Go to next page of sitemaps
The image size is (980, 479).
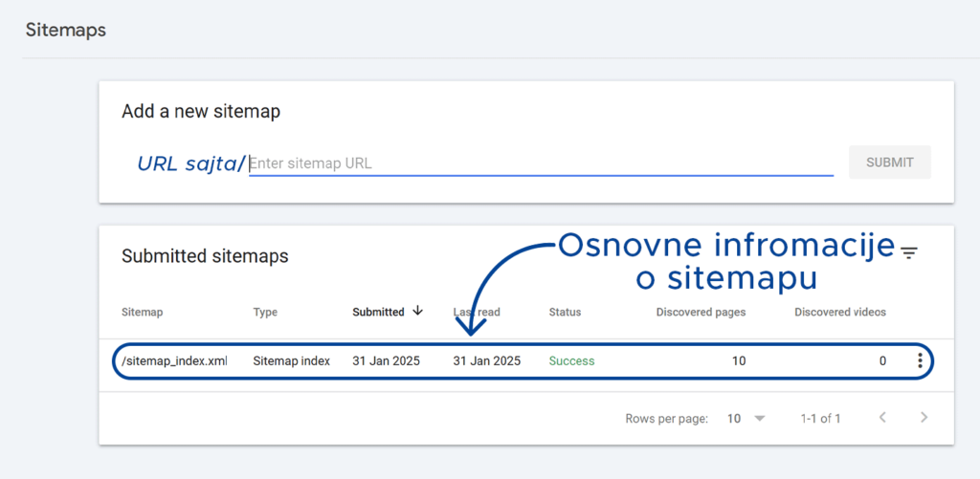click(x=924, y=417)
